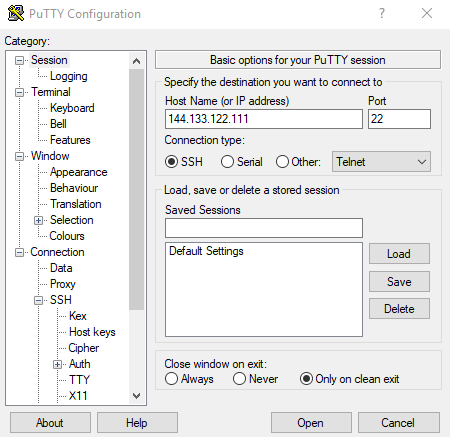Click category tree scrollbar up arrow
The image size is (450, 437).
[x=136, y=61]
